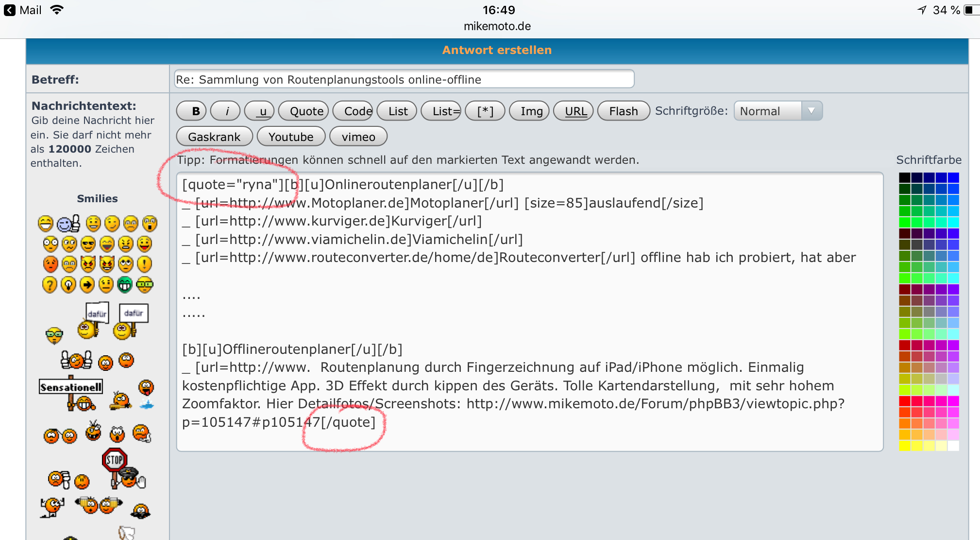Pick the black color swatch
980x540 pixels.
904,177
